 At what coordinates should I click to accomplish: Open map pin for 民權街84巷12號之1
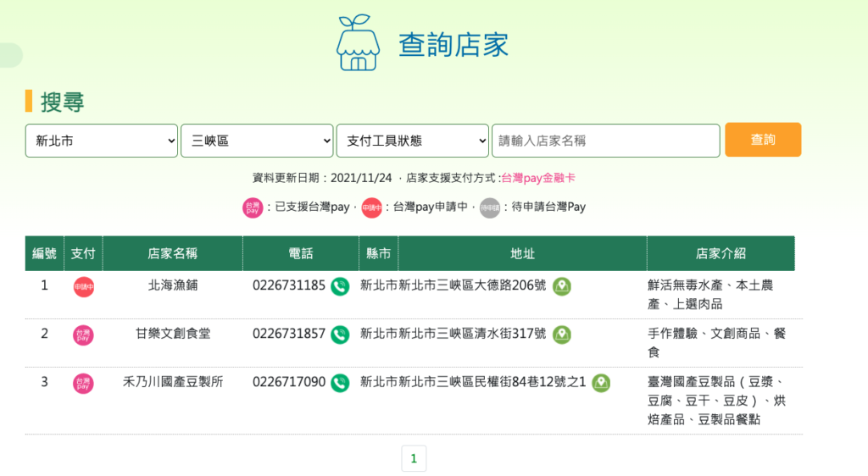click(601, 383)
